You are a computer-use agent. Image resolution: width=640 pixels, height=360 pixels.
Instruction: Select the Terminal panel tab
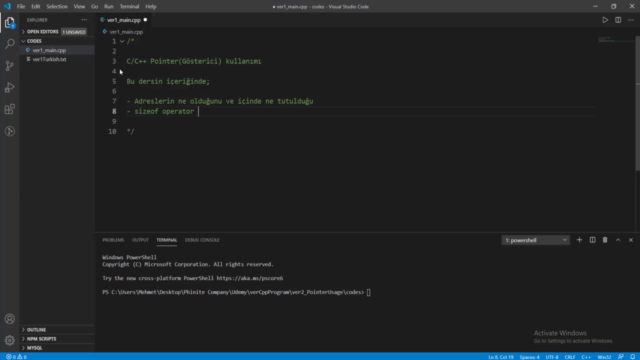(x=167, y=240)
